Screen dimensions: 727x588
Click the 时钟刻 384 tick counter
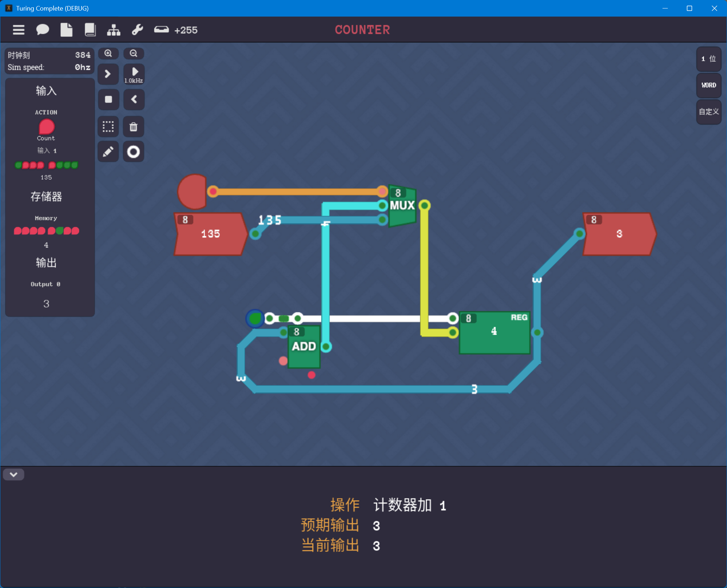pos(49,55)
